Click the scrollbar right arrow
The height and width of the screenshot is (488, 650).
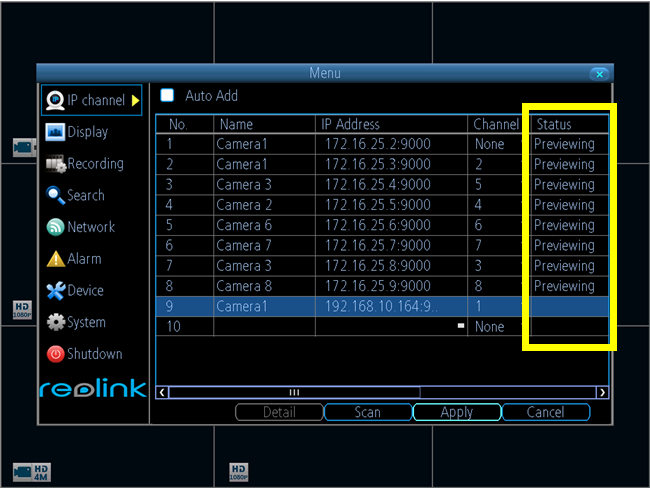coord(602,392)
